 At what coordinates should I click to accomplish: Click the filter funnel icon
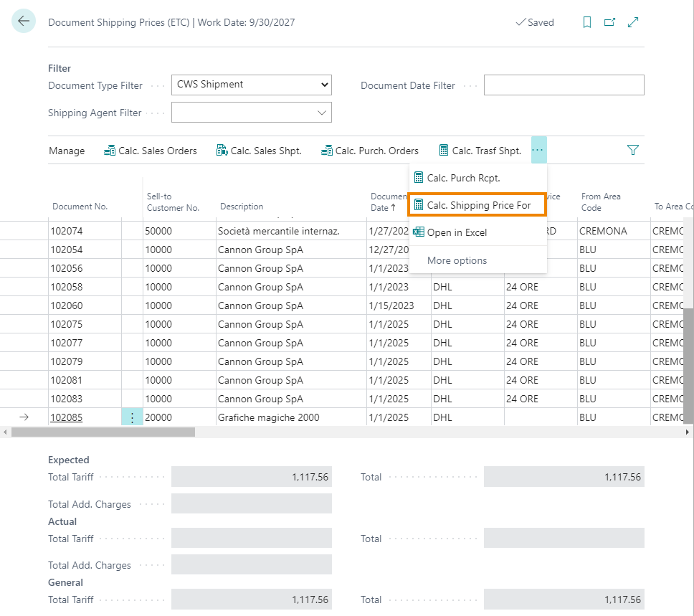click(632, 150)
